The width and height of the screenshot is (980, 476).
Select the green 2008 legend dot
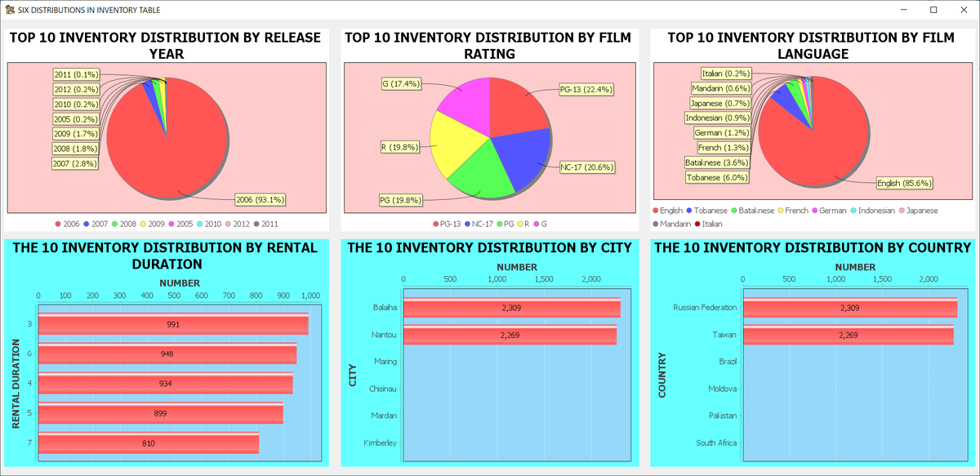pyautogui.click(x=115, y=224)
